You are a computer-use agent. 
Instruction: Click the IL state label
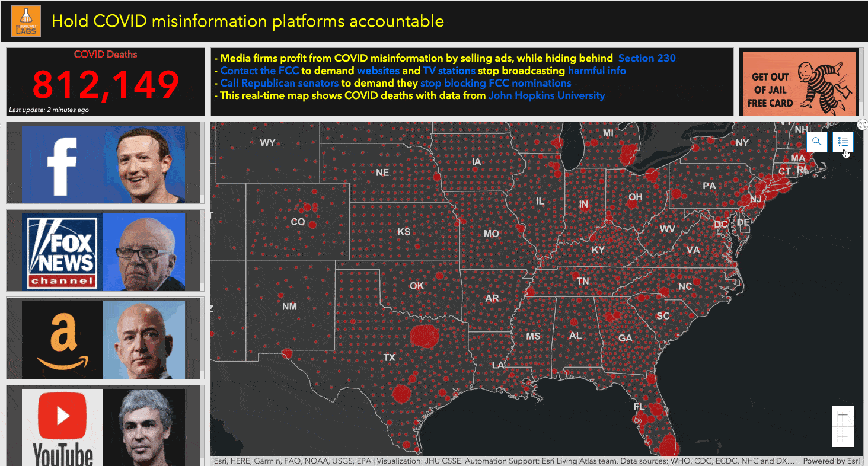click(x=540, y=202)
